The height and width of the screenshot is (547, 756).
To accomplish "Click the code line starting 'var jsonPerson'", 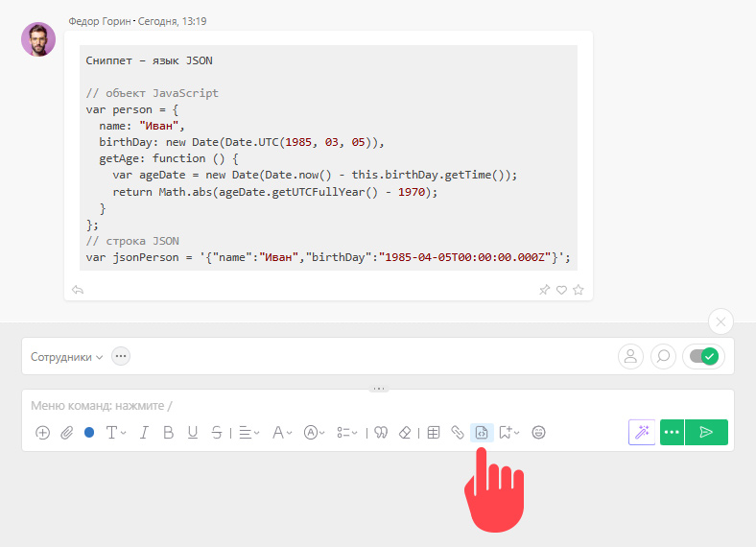I will coord(328,257).
